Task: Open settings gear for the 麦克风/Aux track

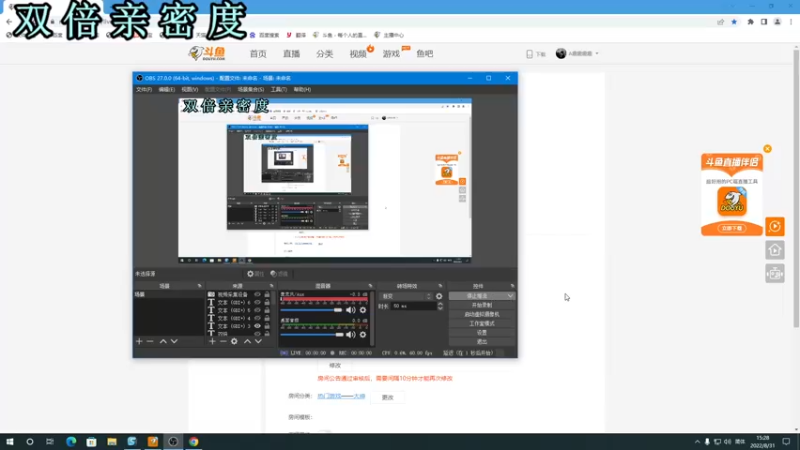Action: coord(363,310)
